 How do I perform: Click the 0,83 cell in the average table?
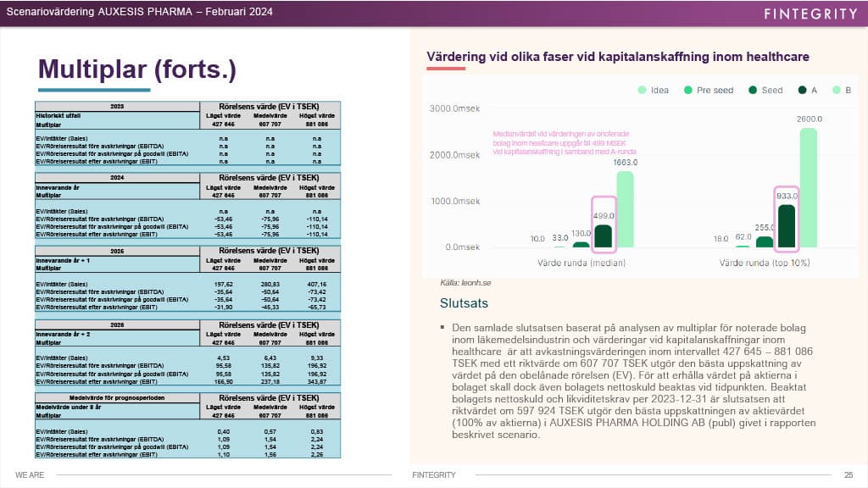(317, 431)
